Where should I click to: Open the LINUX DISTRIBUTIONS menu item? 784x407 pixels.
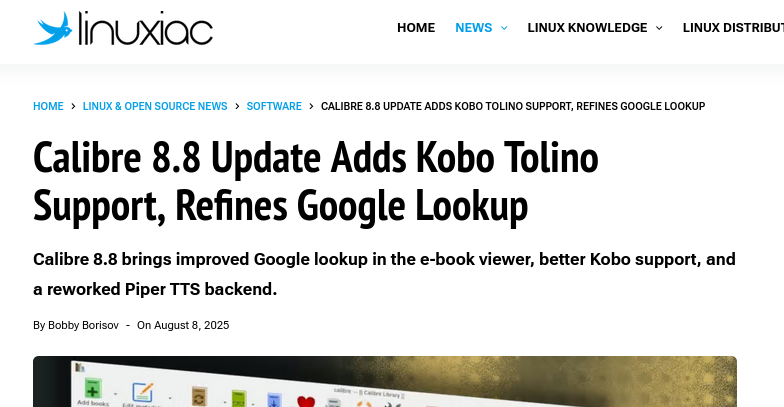point(733,28)
